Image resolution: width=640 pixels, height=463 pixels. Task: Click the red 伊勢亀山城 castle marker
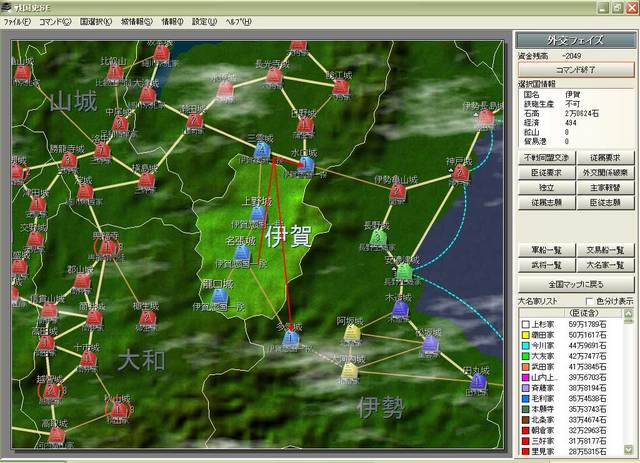click(397, 192)
